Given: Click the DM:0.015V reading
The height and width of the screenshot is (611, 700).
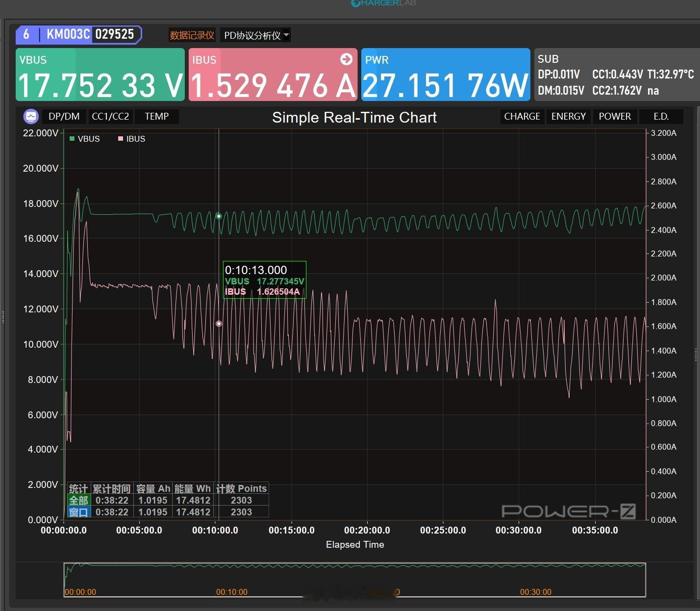Looking at the screenshot, I should click(561, 91).
